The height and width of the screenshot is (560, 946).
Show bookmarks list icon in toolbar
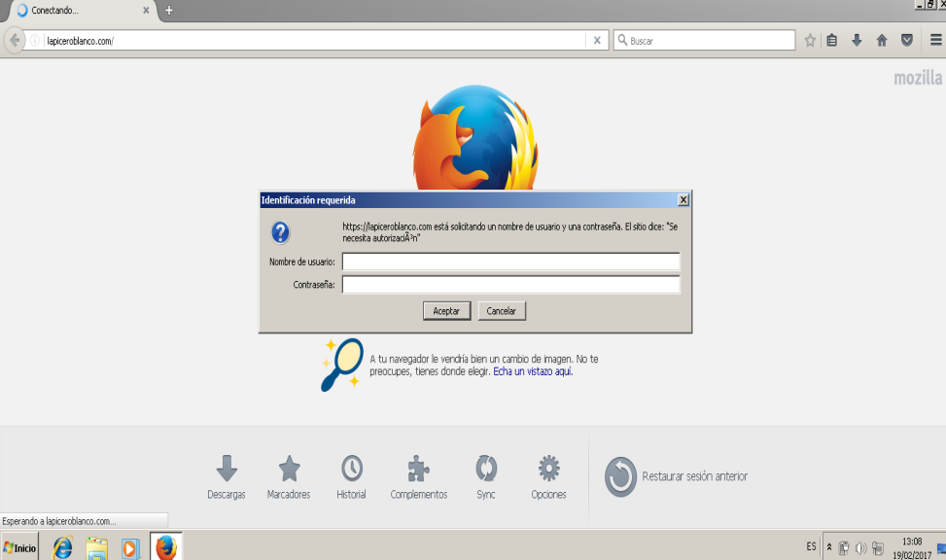pyautogui.click(x=832, y=41)
